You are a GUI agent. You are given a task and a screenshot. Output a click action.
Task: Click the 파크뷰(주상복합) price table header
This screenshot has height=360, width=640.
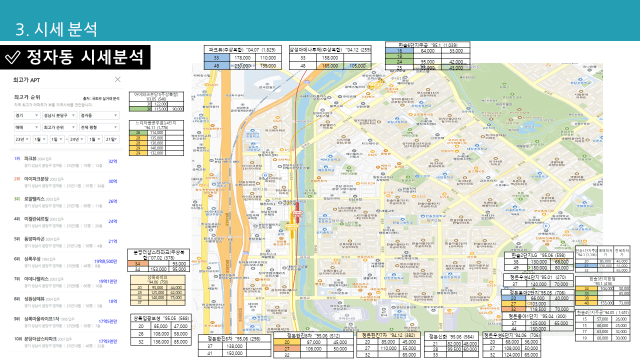[243, 49]
